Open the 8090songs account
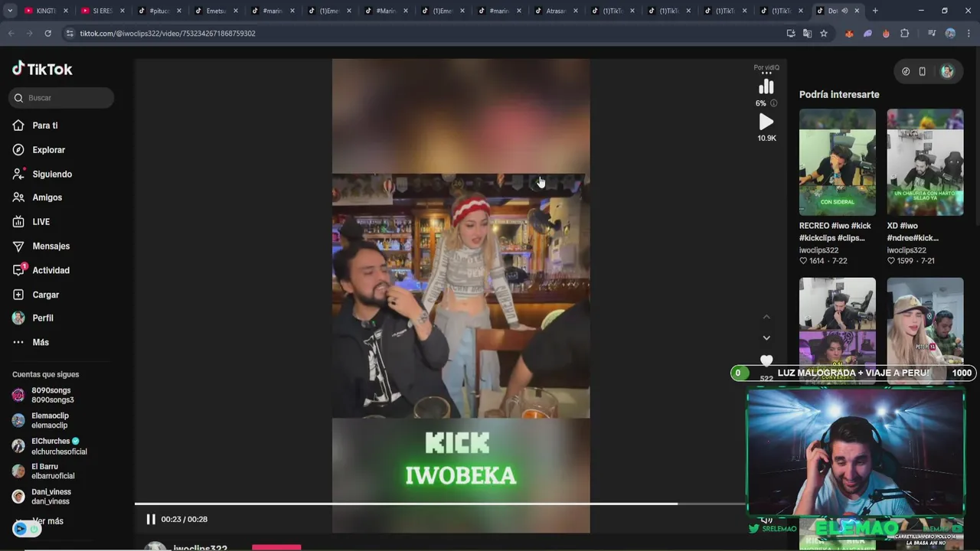980x551 pixels. [x=52, y=395]
